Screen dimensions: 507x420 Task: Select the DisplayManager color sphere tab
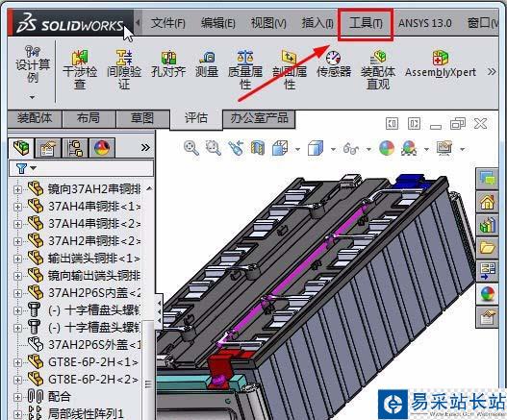102,148
